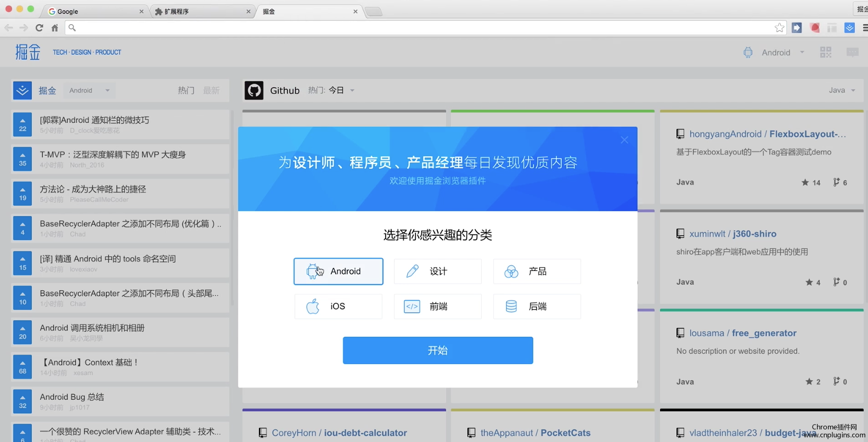
Task: Click the fork count icon on FlexboxLayout card
Action: [836, 182]
